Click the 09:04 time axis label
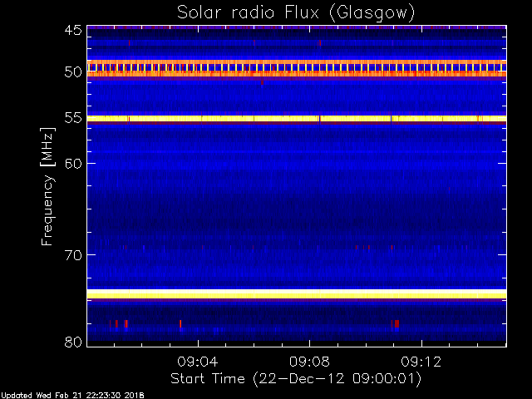Viewport: 532px width, 399px height. click(x=198, y=362)
